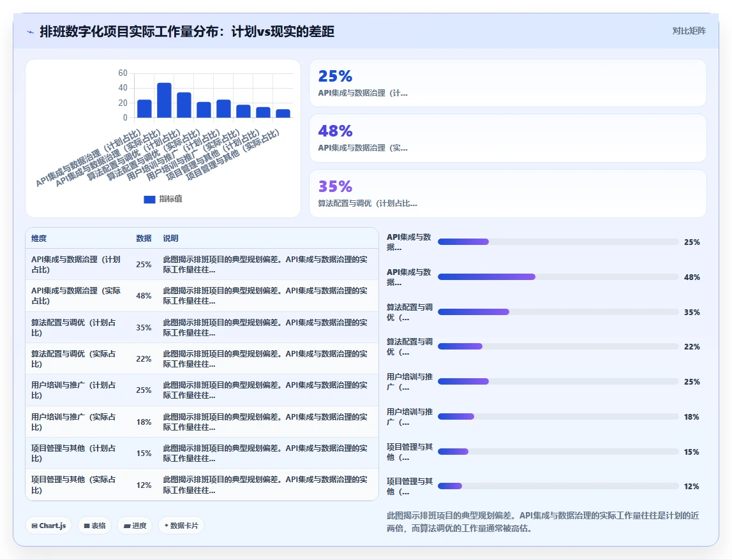Click the 指标值 legend color swatch
732x560 pixels.
(x=149, y=199)
